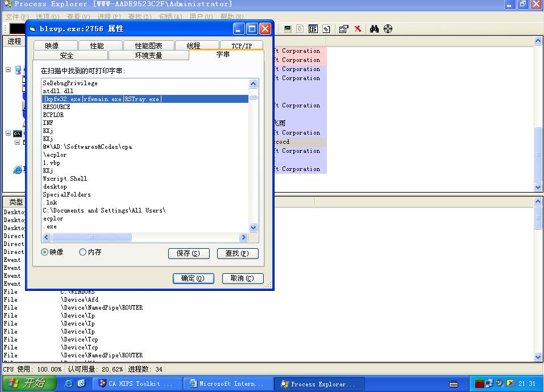Click the network computers tray icon
The height and width of the screenshot is (392, 544).
coord(489,383)
